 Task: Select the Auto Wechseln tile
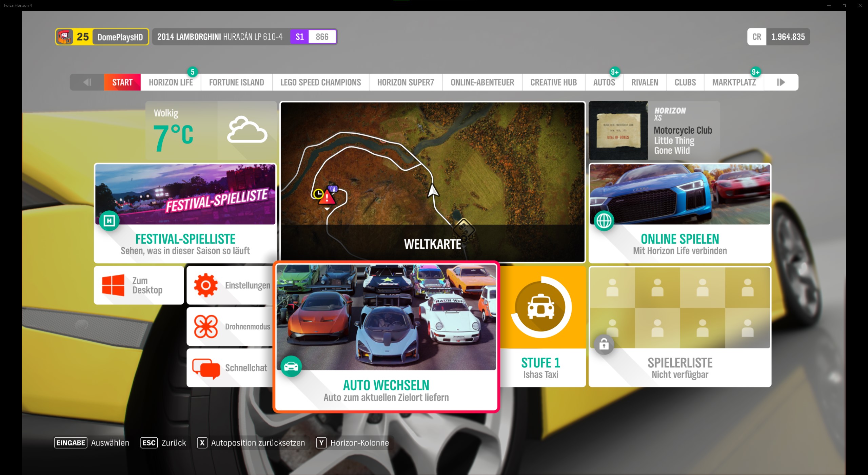[x=386, y=337]
